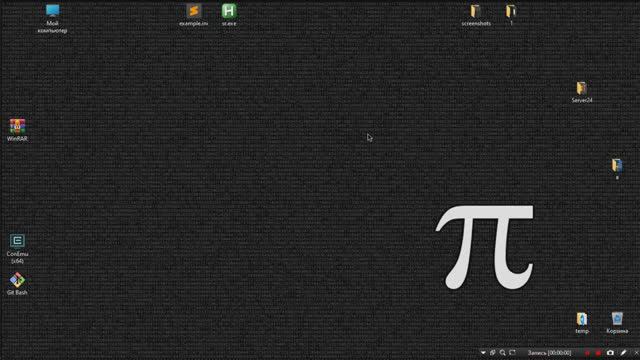
Task: Expand the recorder toolbar dropdown arrow
Action: point(483,353)
